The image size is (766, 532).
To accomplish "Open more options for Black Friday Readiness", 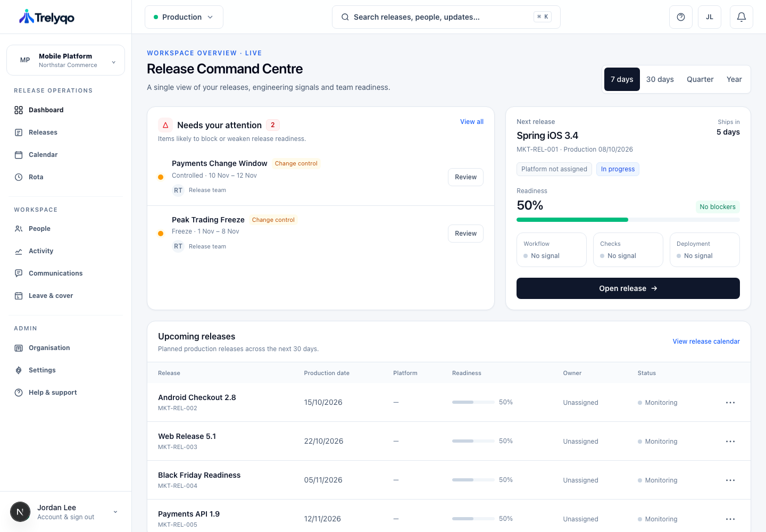I will coord(730,480).
